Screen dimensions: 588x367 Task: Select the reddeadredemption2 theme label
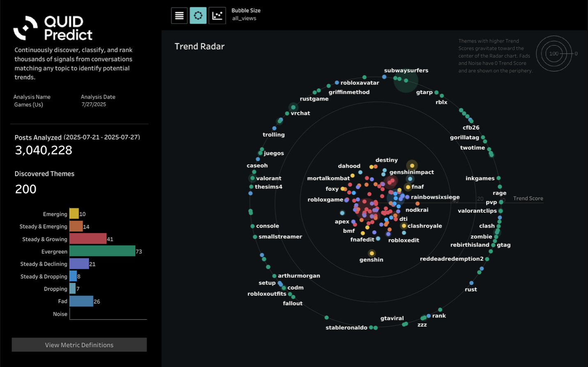pos(452,259)
